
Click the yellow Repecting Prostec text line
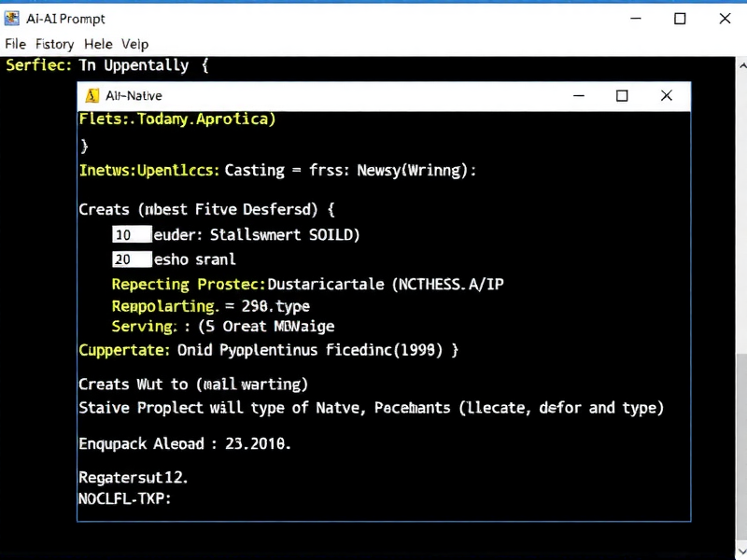point(308,284)
